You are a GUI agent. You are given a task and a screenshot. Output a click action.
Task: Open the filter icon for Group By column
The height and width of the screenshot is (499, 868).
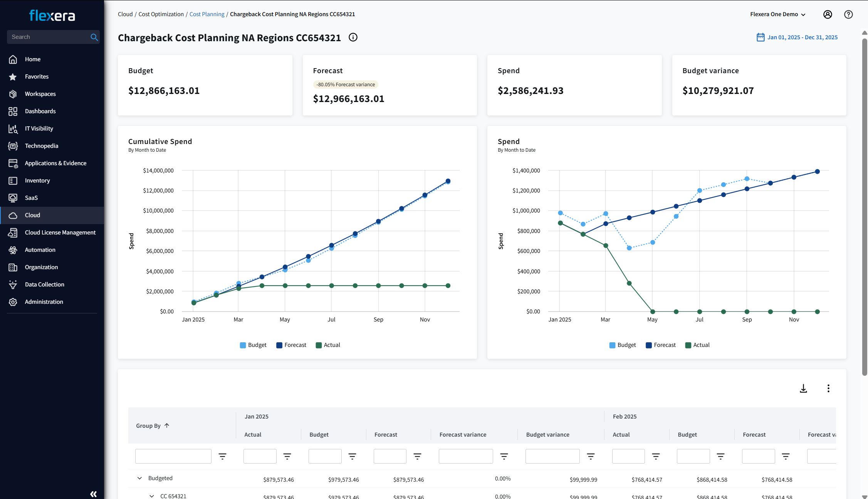(222, 456)
